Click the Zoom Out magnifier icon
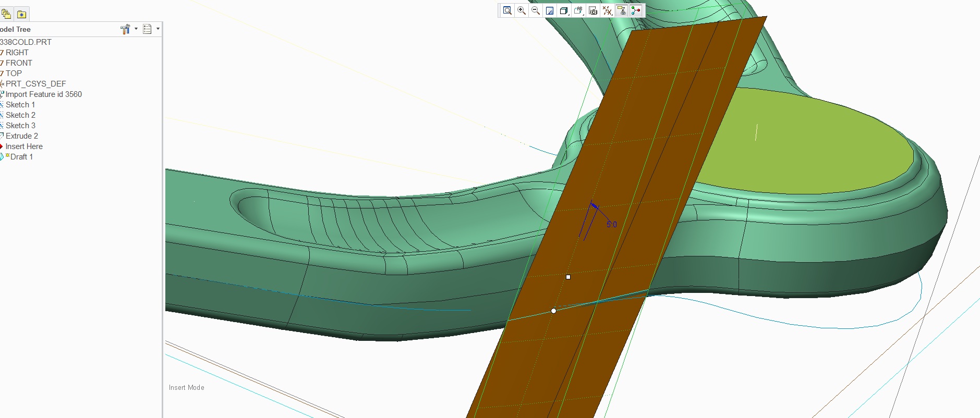This screenshot has width=980, height=418. click(x=536, y=10)
